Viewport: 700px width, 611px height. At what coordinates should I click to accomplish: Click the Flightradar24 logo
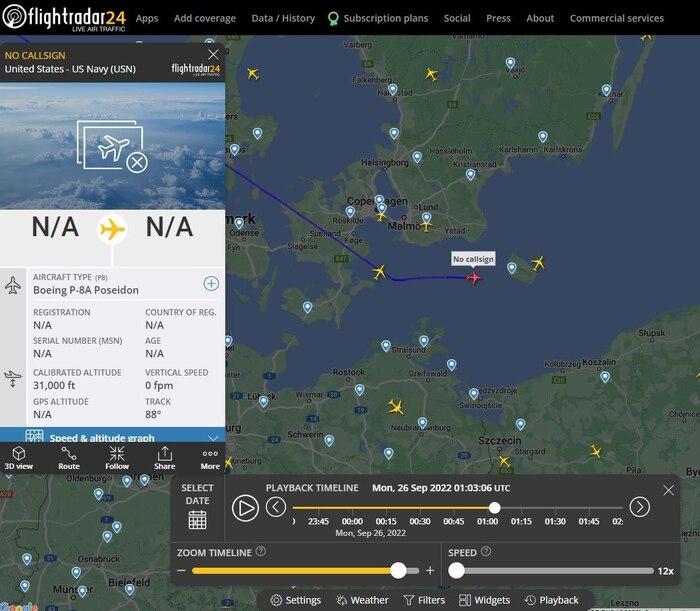(64, 18)
